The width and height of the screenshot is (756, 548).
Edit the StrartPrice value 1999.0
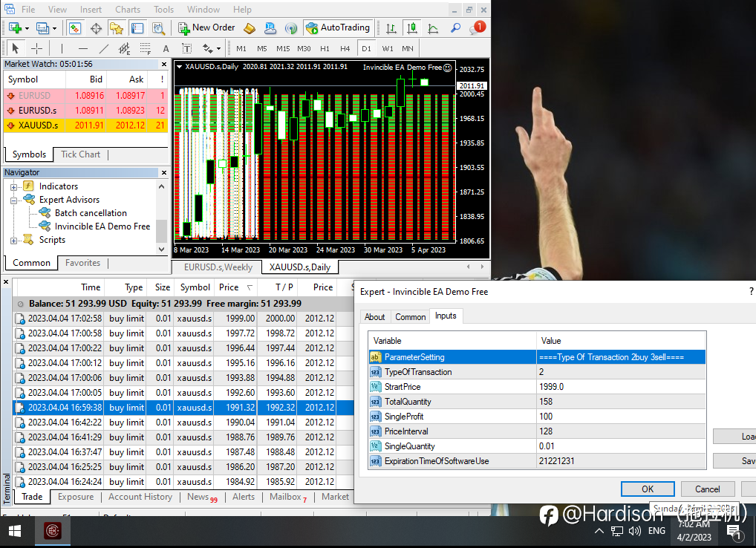pyautogui.click(x=621, y=387)
